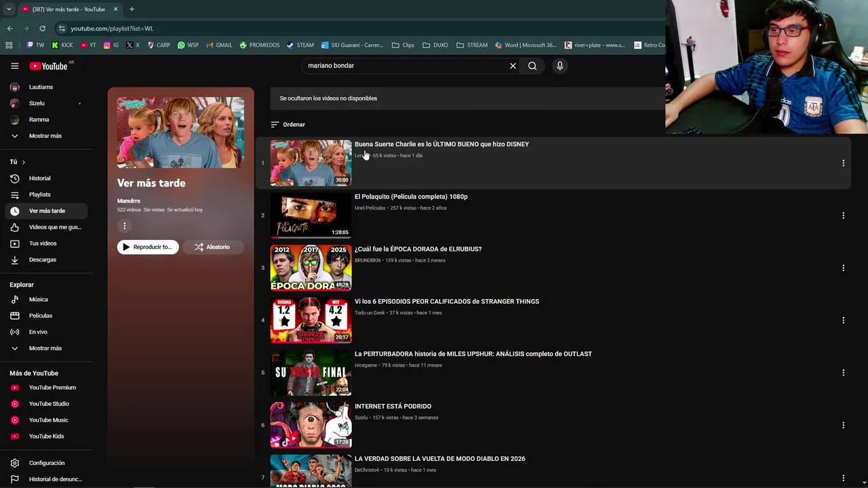This screenshot has width=868, height=488.
Task: Open Buena Suerte Charlie video thumbnail
Action: tap(311, 163)
